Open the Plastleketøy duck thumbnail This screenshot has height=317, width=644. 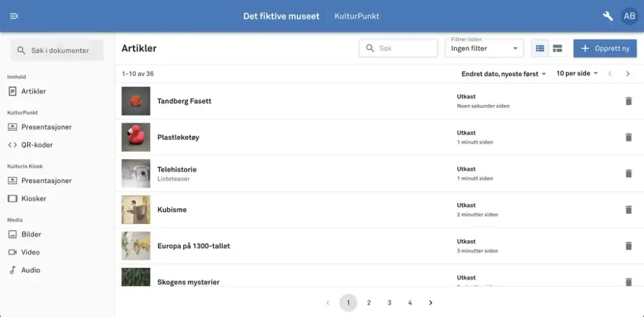pyautogui.click(x=136, y=137)
